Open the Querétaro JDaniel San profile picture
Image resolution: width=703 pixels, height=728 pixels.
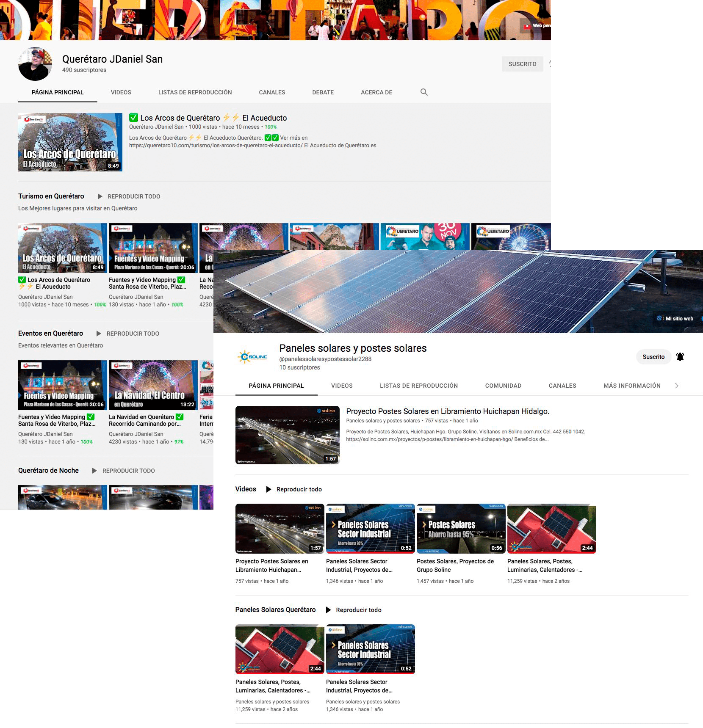[x=35, y=64]
